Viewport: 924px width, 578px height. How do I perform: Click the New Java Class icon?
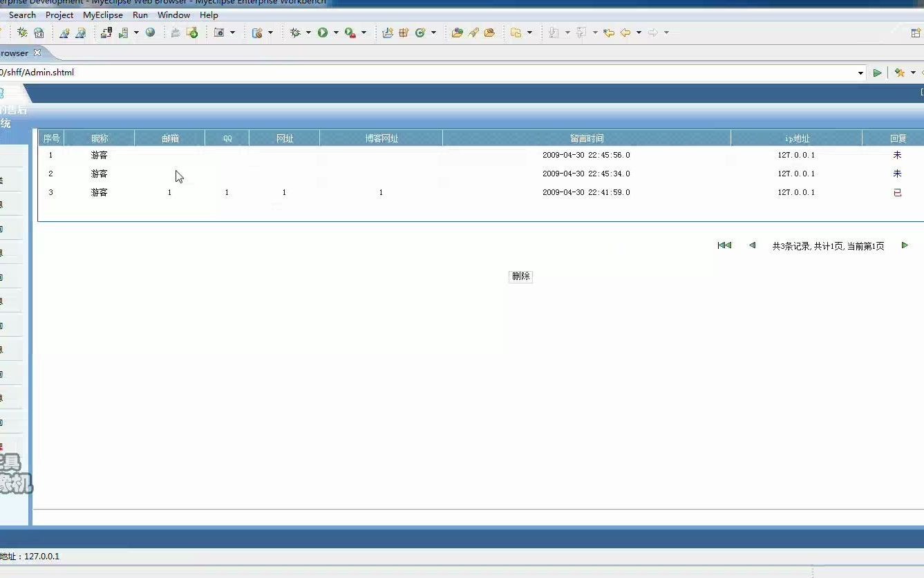click(420, 32)
